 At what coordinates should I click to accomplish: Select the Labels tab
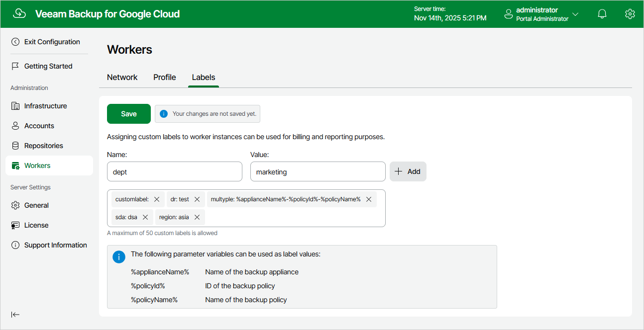[x=204, y=77]
